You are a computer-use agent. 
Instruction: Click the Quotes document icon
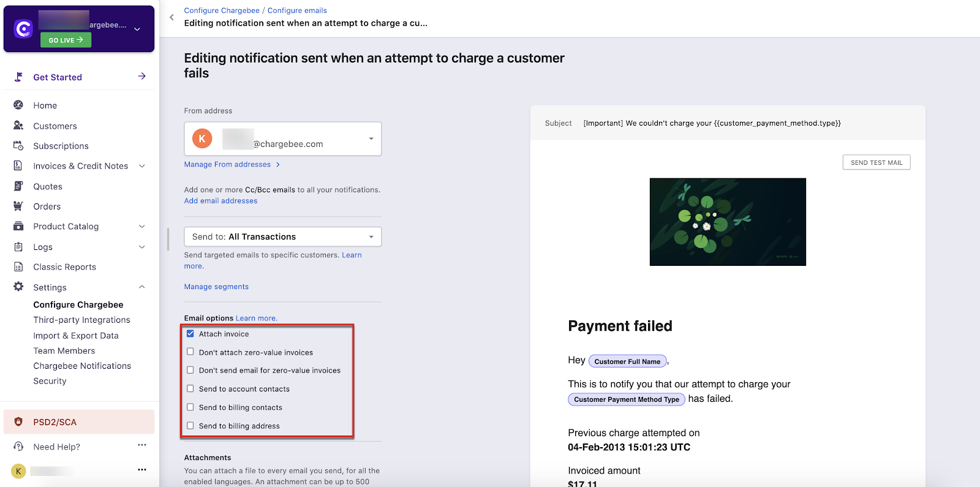pos(18,186)
